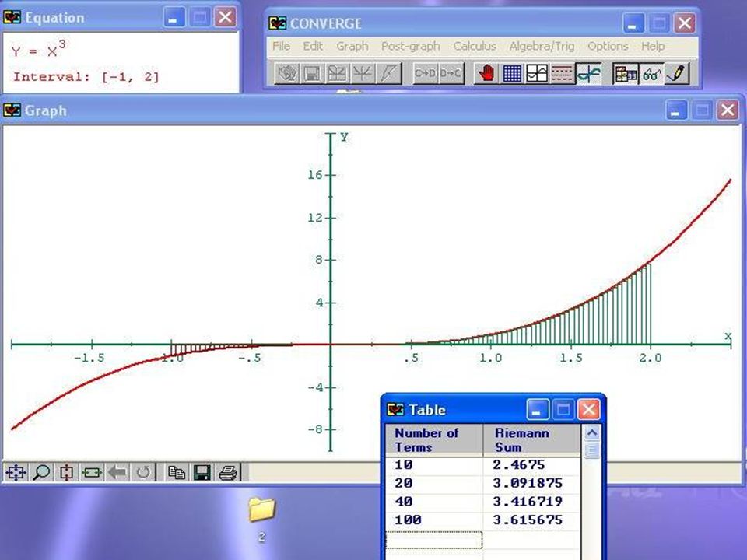The image size is (747, 560).
Task: Open the Edit menu
Action: (313, 46)
